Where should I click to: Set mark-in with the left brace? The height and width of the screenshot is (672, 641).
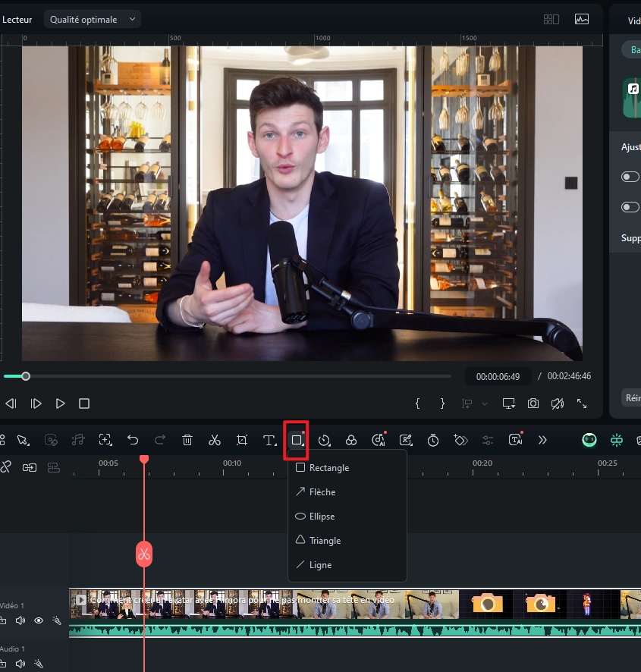click(x=417, y=404)
